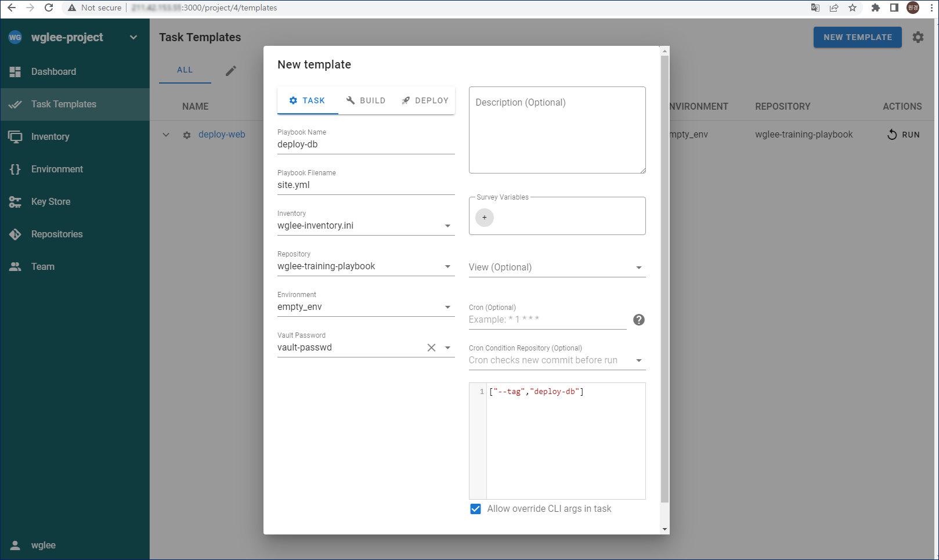
Task: Click the run icon for deploy-web
Action: pyautogui.click(x=892, y=135)
